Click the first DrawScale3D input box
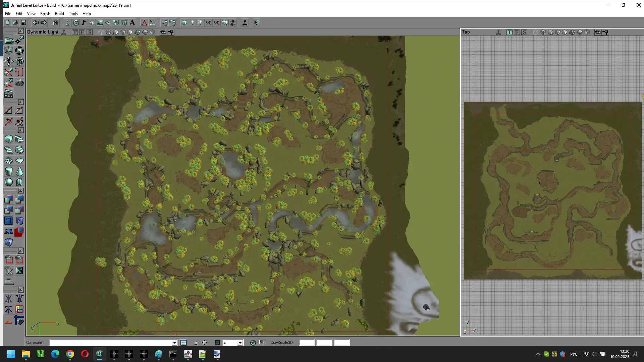 click(307, 343)
